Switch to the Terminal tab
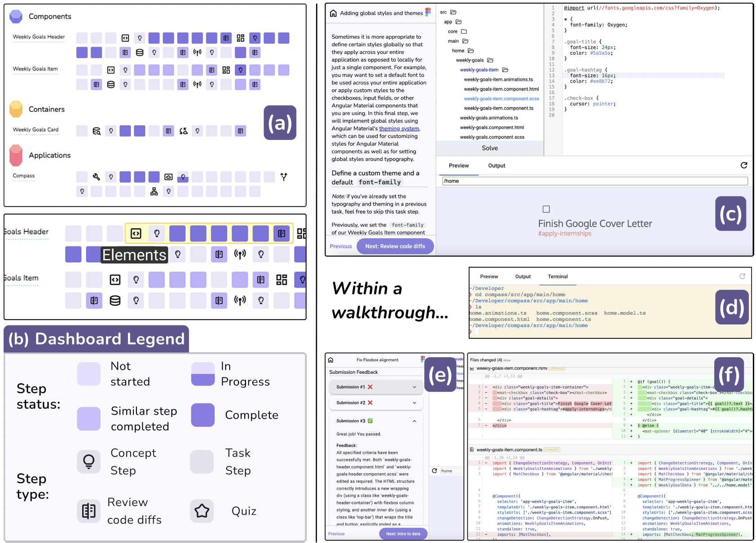Viewport: 756px width, 543px height. pyautogui.click(x=558, y=276)
